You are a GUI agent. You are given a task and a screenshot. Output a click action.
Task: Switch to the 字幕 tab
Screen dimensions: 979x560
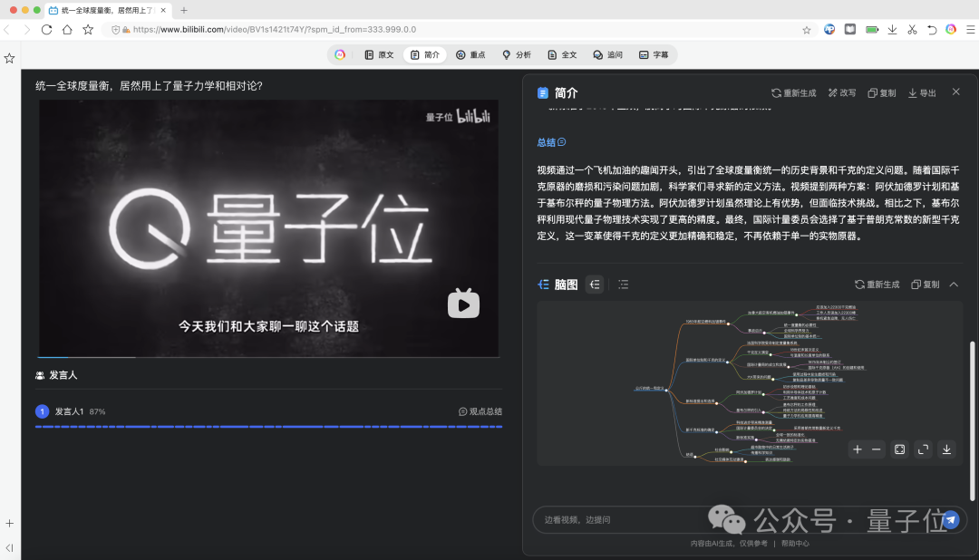(655, 54)
